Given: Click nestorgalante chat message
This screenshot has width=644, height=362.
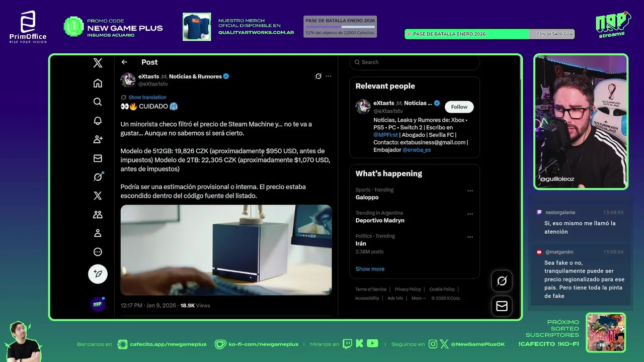Looking at the screenshot, I should click(580, 222).
